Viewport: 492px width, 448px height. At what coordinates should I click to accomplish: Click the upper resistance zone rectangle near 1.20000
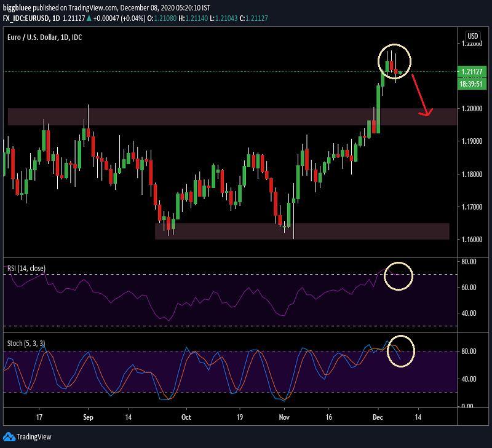click(232, 117)
